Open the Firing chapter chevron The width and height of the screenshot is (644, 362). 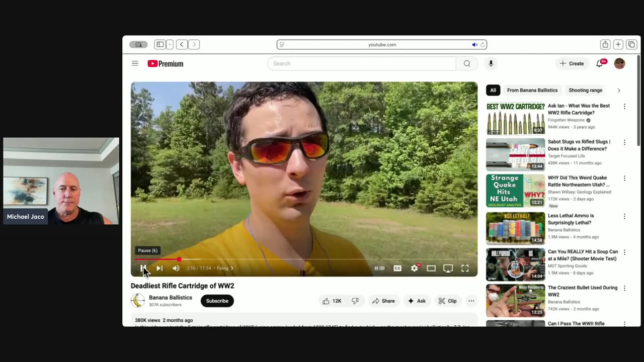232,268
